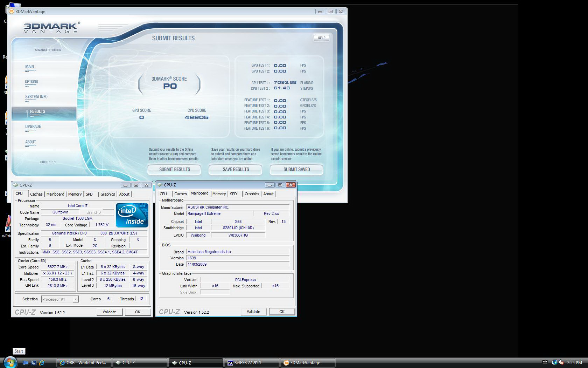Click the CPU SCORE value 49905

pyautogui.click(x=196, y=117)
